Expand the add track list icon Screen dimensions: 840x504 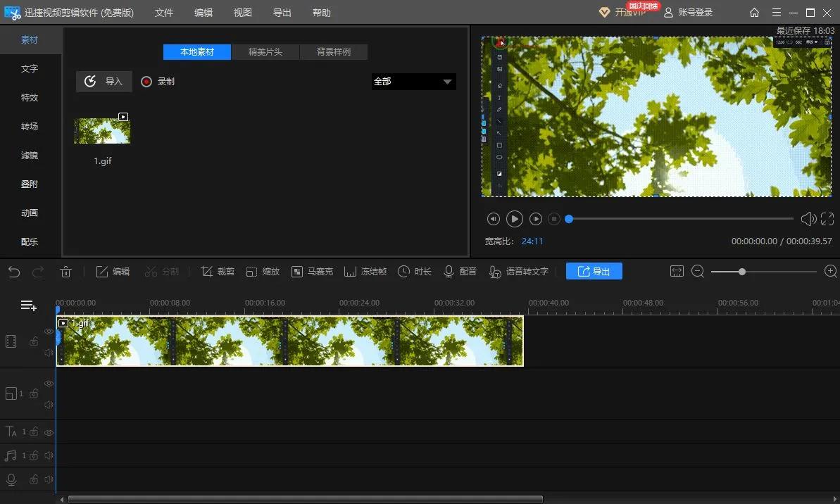tap(28, 305)
